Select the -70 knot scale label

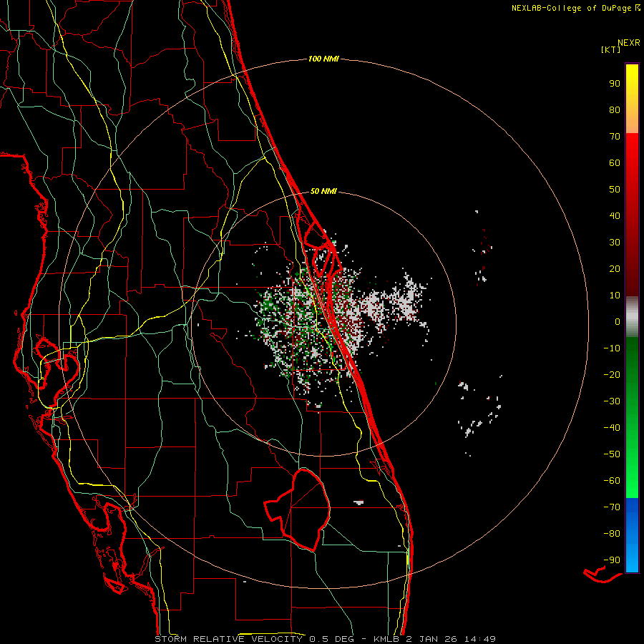point(612,507)
